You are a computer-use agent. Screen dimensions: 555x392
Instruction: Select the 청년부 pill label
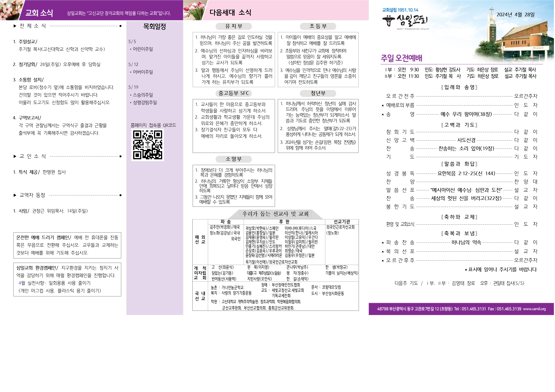pyautogui.click(x=318, y=93)
